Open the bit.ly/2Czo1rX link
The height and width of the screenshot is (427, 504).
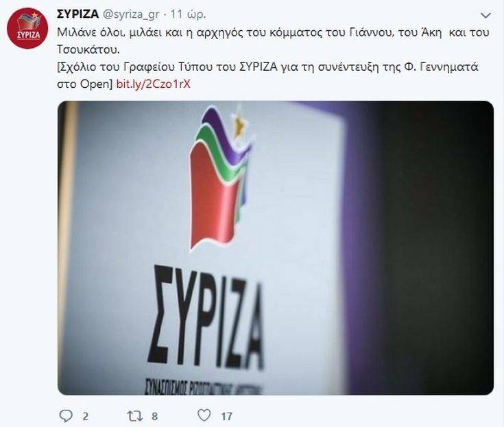[154, 84]
